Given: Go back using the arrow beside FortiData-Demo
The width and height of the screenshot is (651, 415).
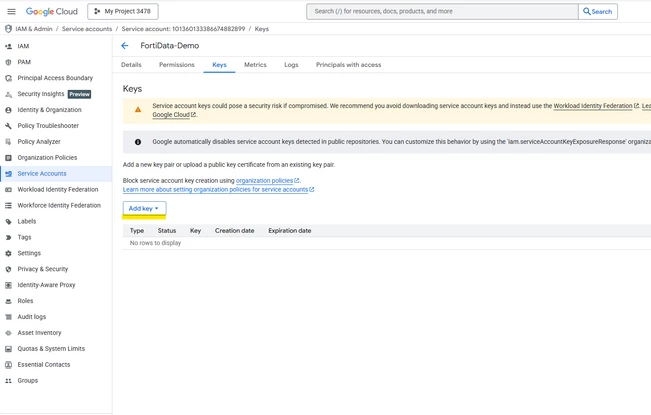Looking at the screenshot, I should point(125,46).
